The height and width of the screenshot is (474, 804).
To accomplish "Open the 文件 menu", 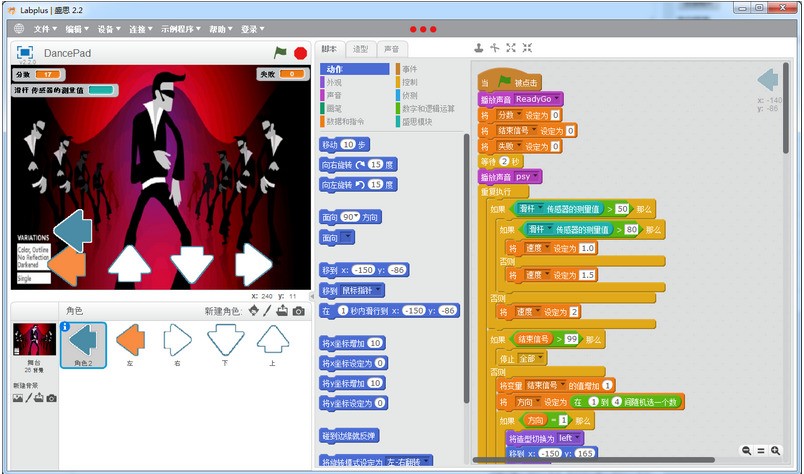I will click(x=46, y=29).
